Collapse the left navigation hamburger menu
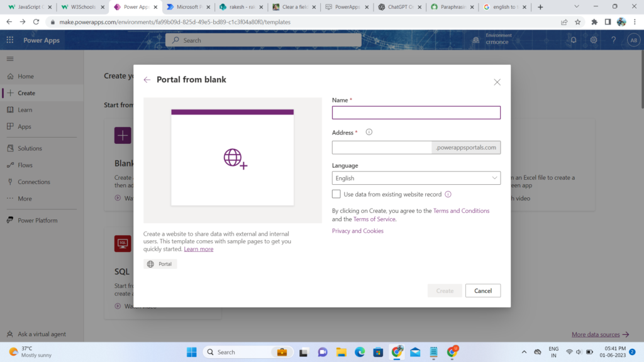This screenshot has height=362, width=644. (x=10, y=58)
